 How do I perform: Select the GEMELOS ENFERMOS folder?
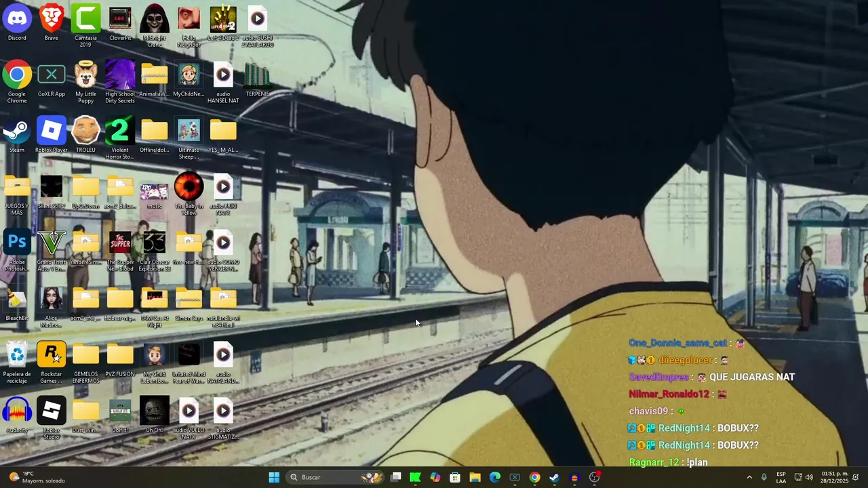(x=85, y=363)
